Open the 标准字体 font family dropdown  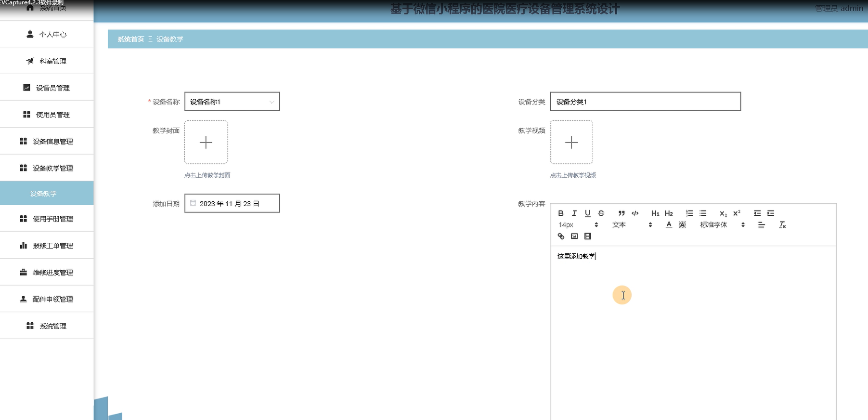[x=722, y=225]
